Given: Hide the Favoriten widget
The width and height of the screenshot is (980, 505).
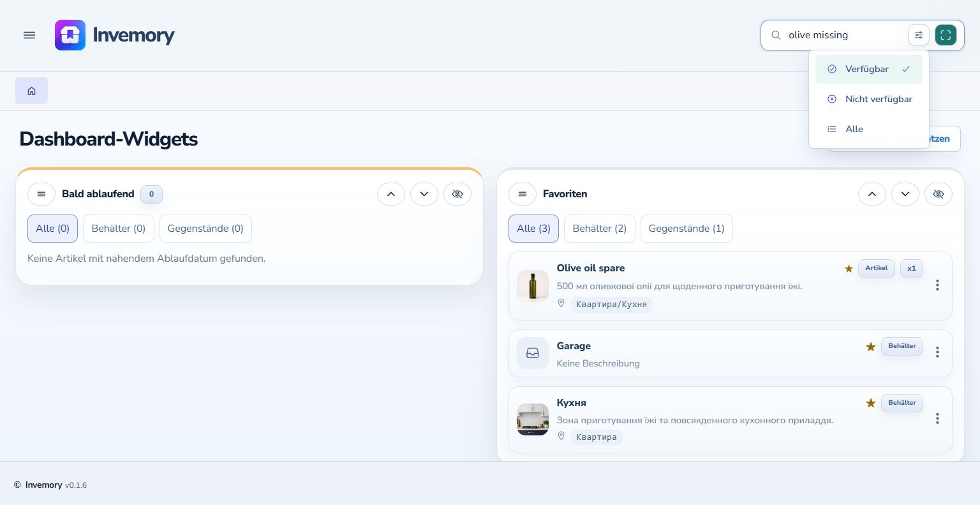Looking at the screenshot, I should tap(939, 194).
